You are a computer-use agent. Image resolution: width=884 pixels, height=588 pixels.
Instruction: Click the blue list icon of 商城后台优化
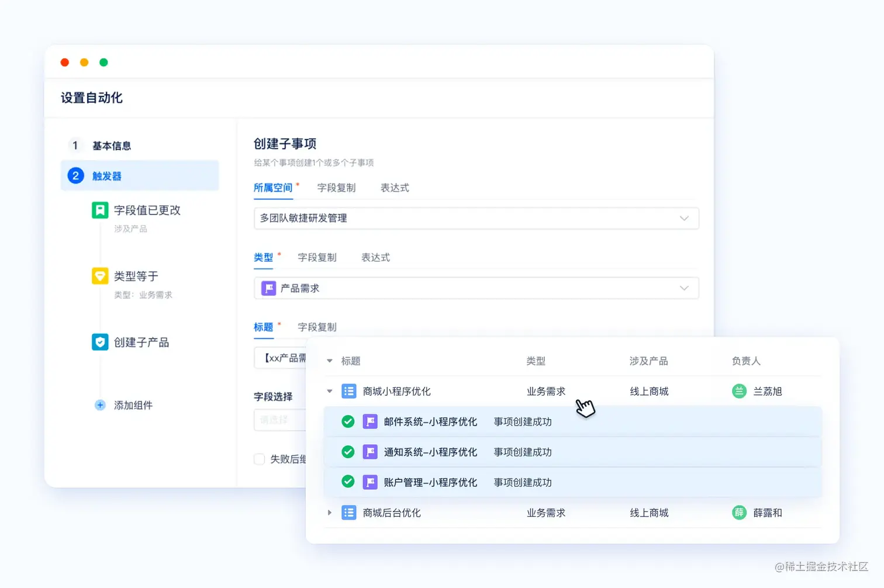tap(349, 513)
